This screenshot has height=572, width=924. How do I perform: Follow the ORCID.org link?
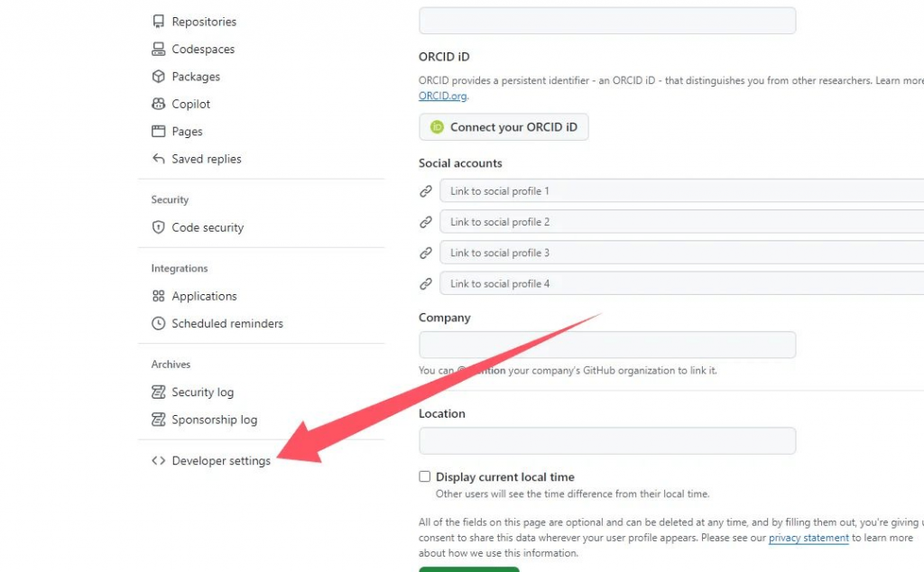pyautogui.click(x=442, y=96)
